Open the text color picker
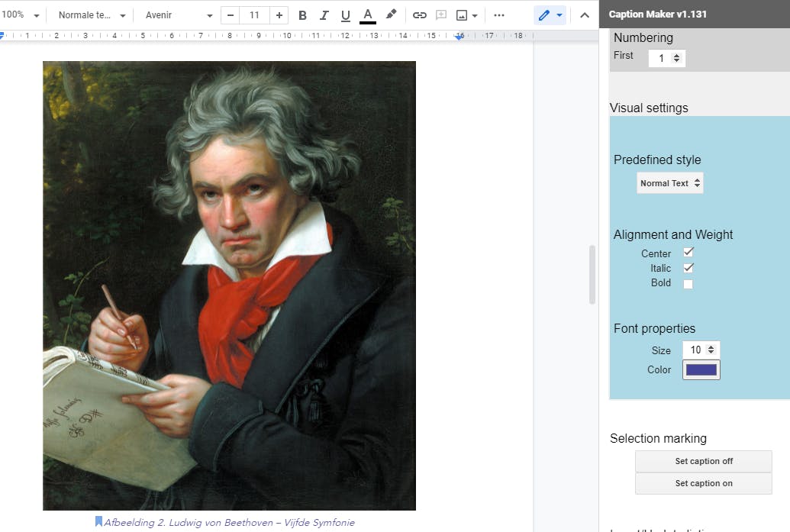 pyautogui.click(x=368, y=15)
